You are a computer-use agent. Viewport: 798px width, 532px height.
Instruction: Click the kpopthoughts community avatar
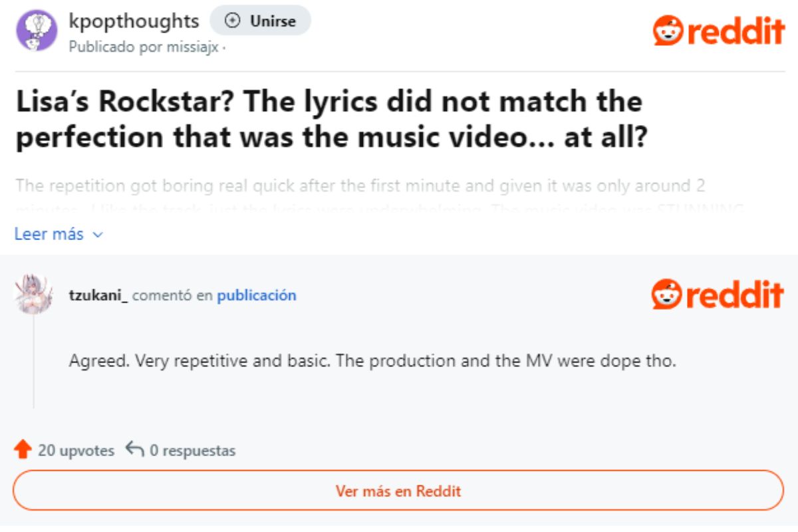pyautogui.click(x=37, y=31)
